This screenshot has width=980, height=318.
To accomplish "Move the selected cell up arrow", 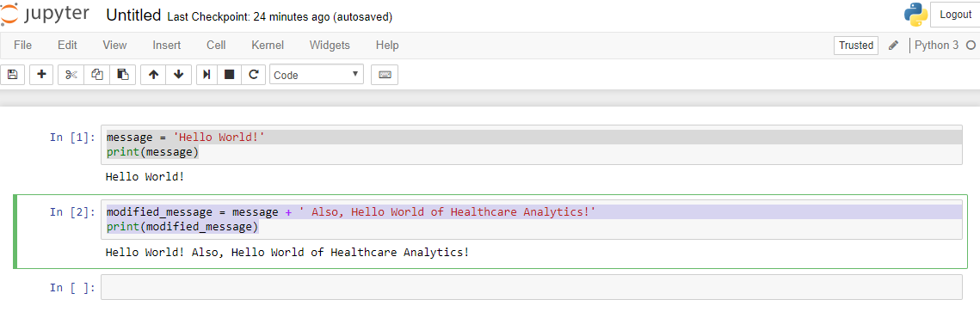I will tap(154, 75).
